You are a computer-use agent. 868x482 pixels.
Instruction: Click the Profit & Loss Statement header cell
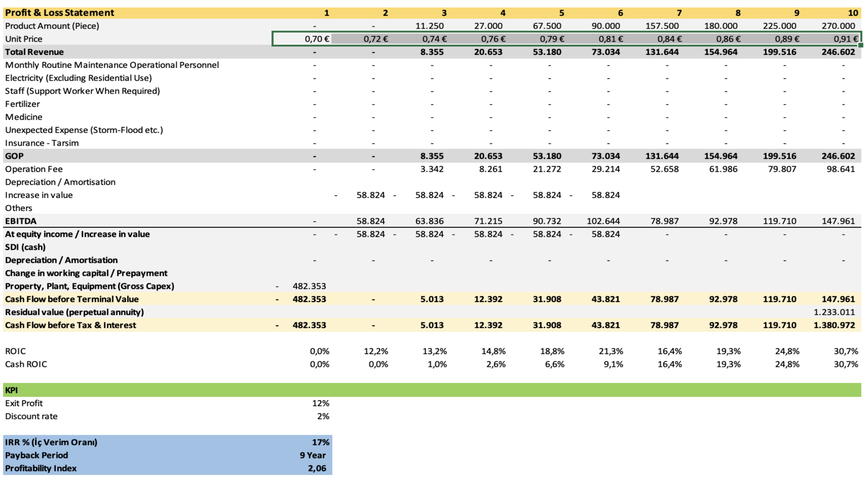60,13
